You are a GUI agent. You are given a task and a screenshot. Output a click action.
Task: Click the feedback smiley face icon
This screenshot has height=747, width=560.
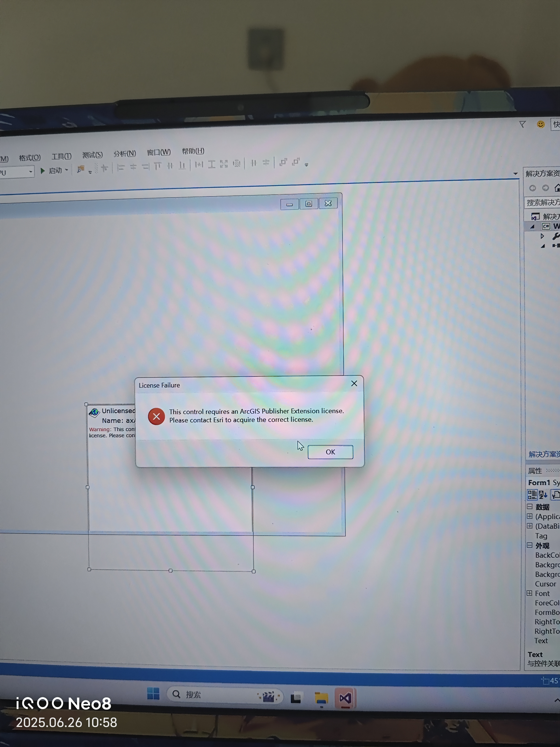point(540,124)
